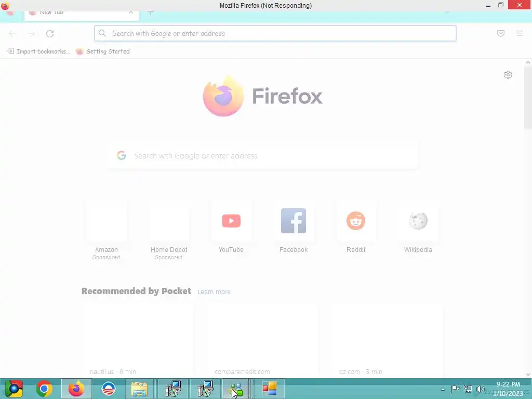Screen dimensions: 532x399
Task: Close the Not Responding Firefox window
Action: coord(520,5)
